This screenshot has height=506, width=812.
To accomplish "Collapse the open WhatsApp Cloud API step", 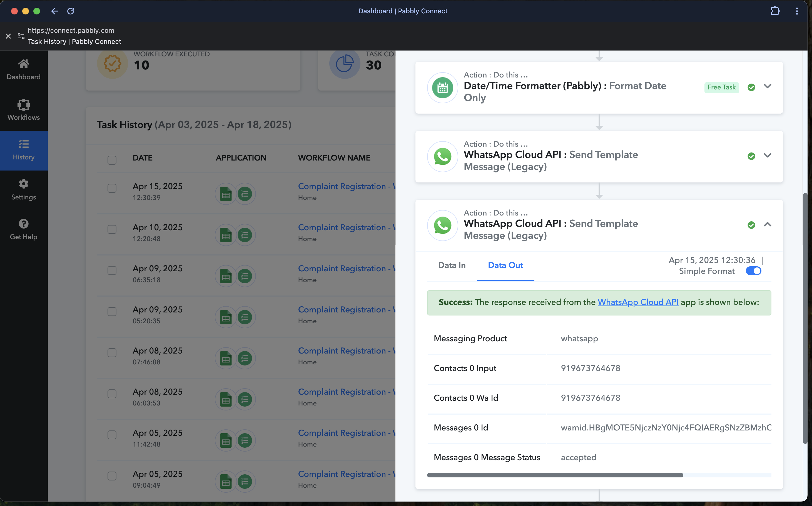I will 767,224.
